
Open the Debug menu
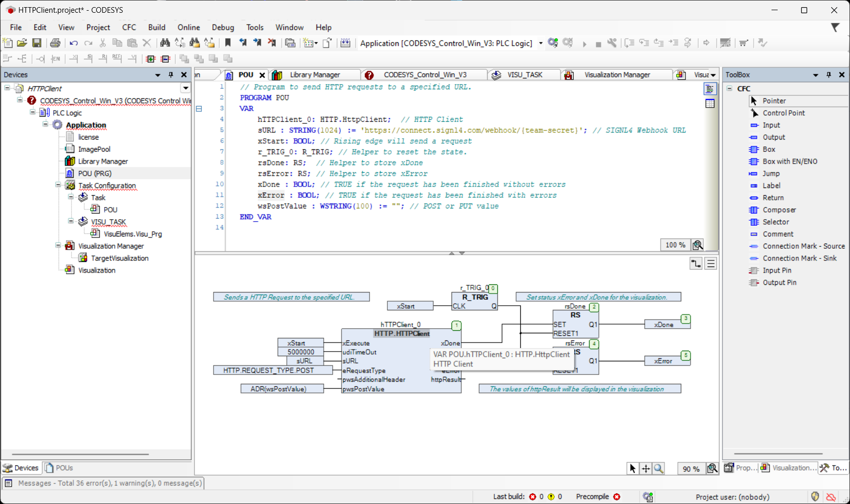pos(223,28)
